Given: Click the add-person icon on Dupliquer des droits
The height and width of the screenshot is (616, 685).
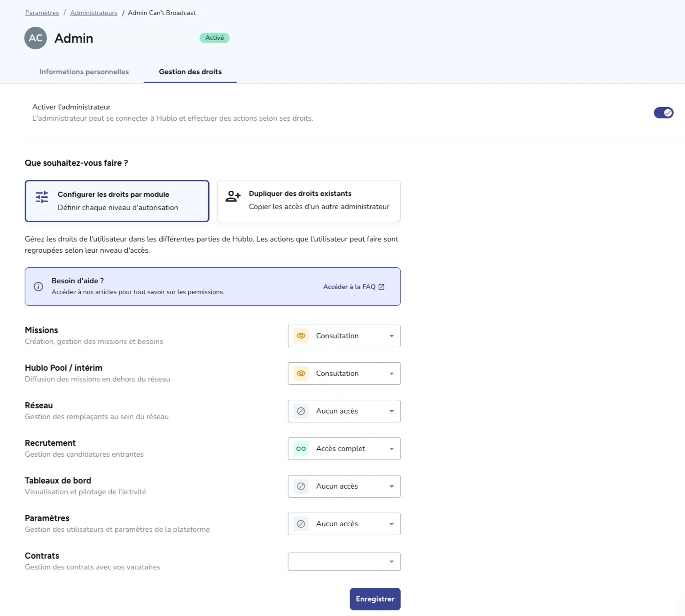Looking at the screenshot, I should (233, 196).
